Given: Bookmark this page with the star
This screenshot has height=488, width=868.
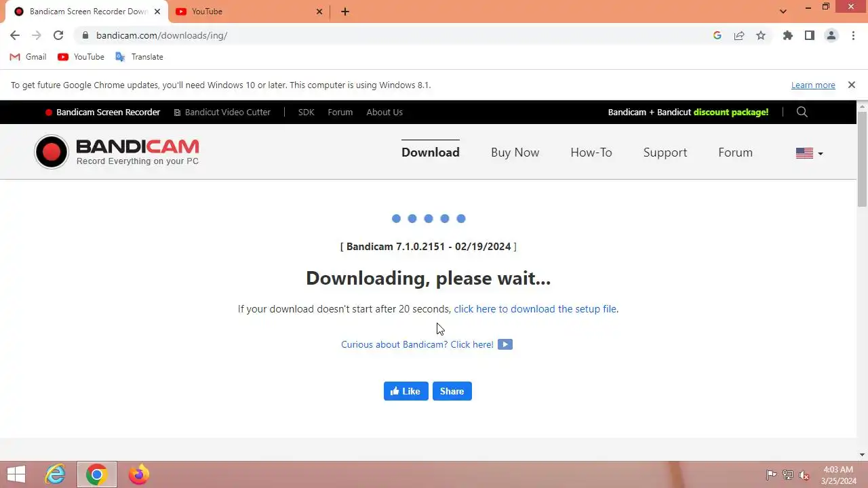Looking at the screenshot, I should coord(761,35).
